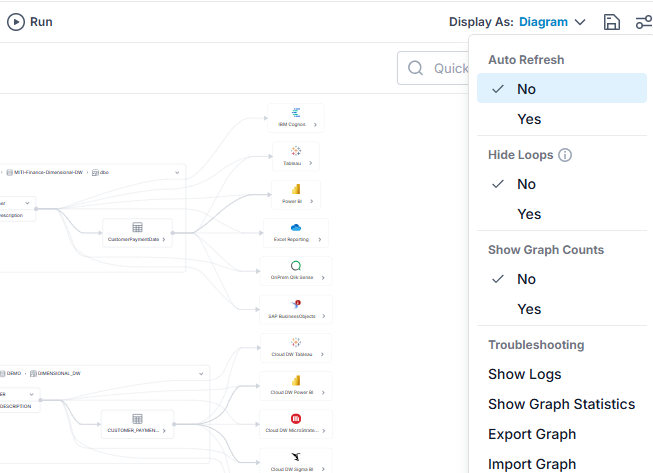Select the Tableau node icon
653x473 pixels.
[296, 151]
